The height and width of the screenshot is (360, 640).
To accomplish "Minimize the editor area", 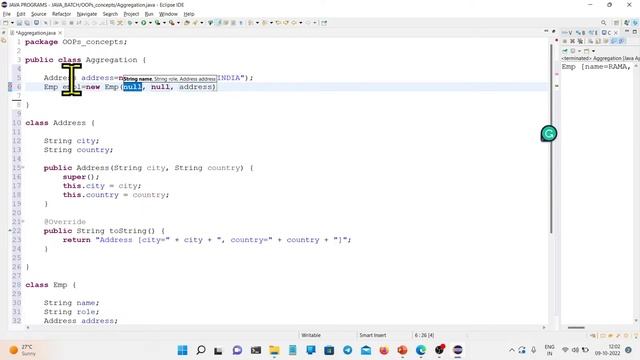I will (x=546, y=31).
